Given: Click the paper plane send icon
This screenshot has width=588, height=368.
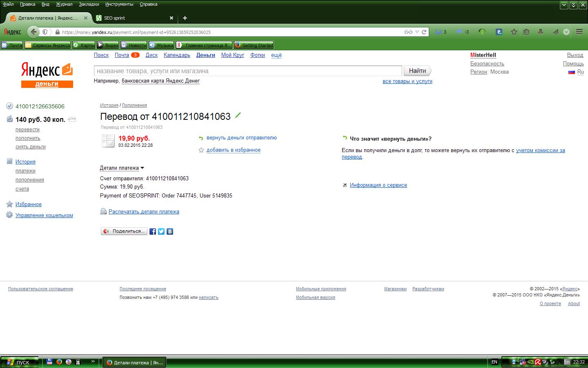Looking at the screenshot, I should tap(555, 32).
